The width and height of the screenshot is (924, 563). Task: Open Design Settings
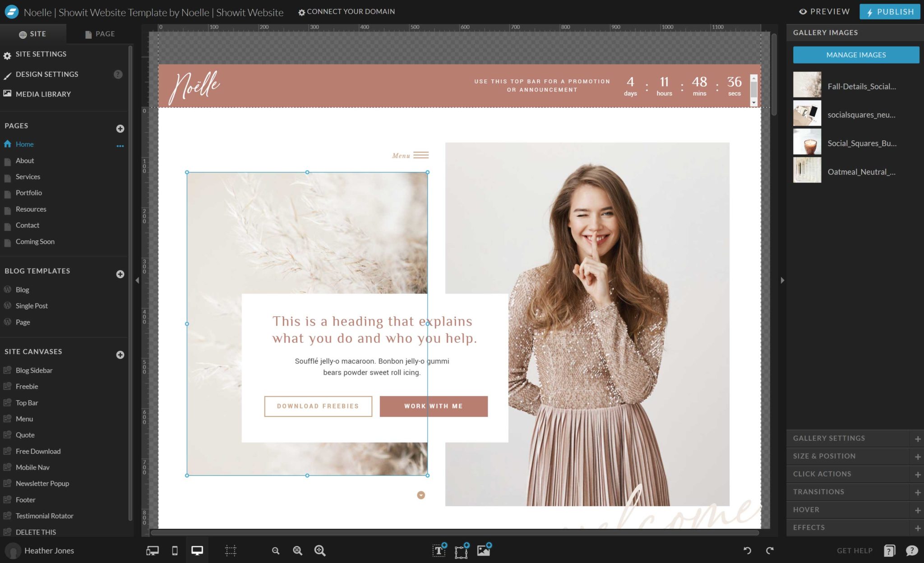(x=47, y=74)
